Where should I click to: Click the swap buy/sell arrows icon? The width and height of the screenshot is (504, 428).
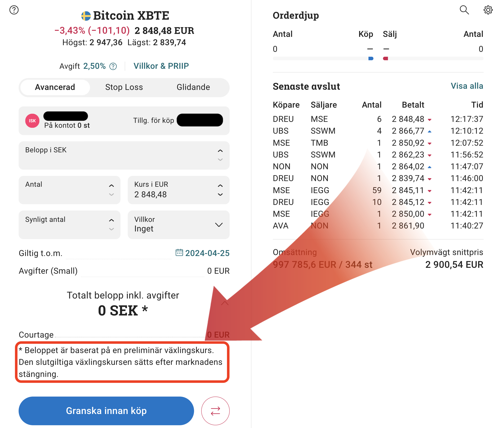pos(215,411)
